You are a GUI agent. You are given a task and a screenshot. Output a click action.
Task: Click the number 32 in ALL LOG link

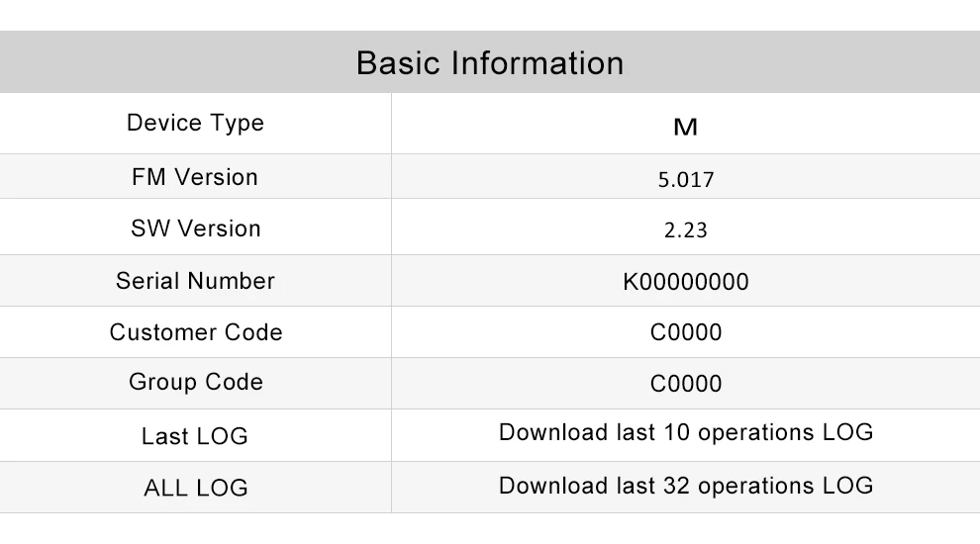[x=676, y=486]
